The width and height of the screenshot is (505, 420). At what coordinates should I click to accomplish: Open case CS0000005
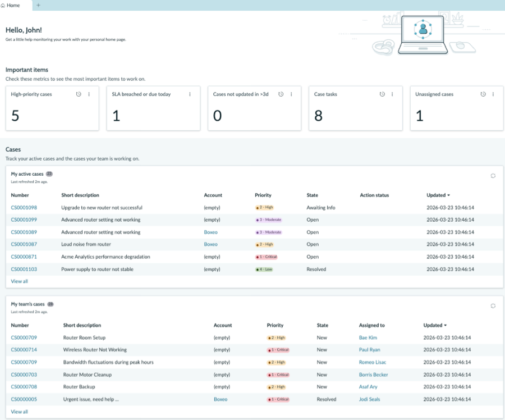[x=24, y=399]
